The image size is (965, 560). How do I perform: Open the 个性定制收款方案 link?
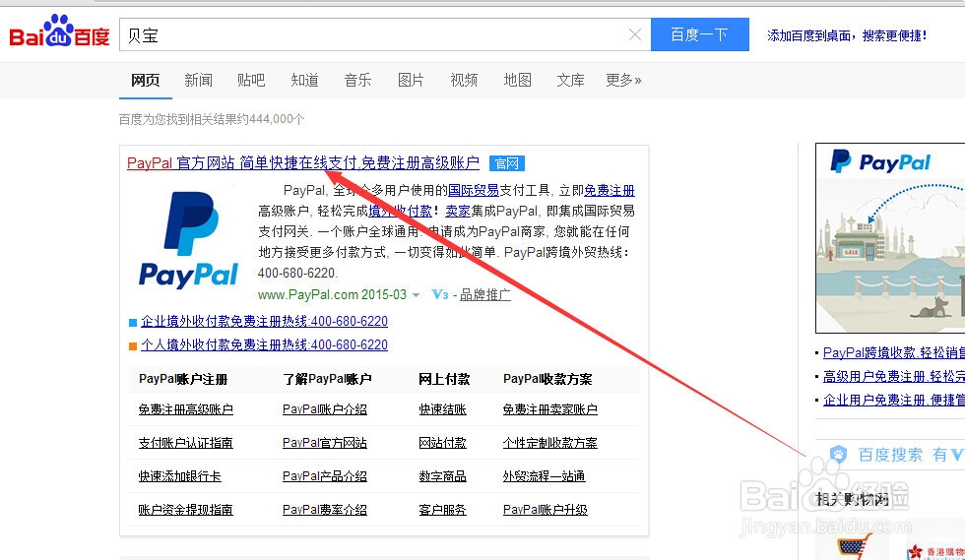(x=549, y=443)
